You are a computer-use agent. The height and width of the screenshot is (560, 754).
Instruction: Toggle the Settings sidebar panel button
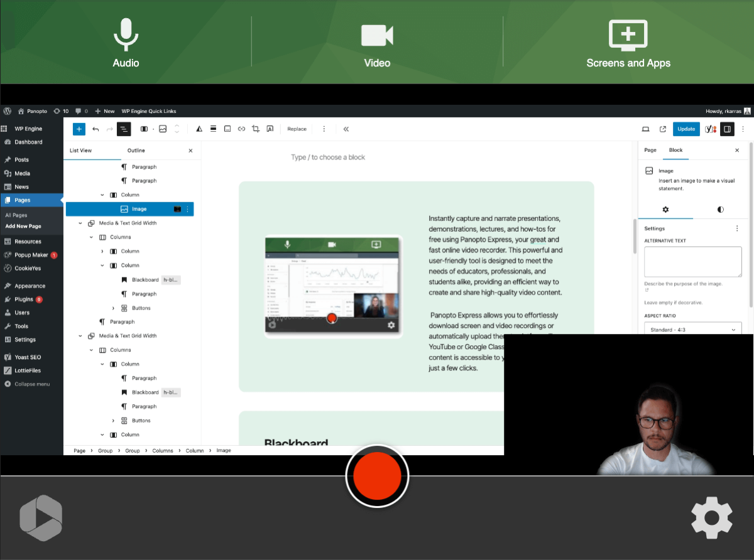tap(727, 129)
